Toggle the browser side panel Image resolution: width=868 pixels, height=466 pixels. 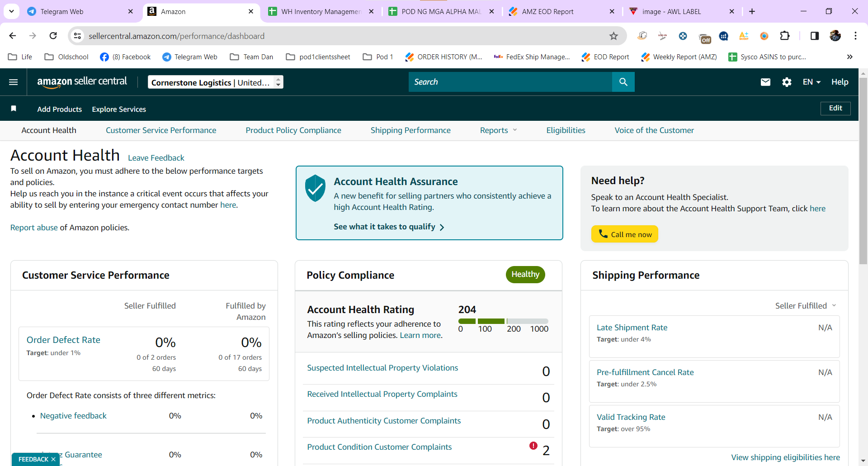click(815, 36)
